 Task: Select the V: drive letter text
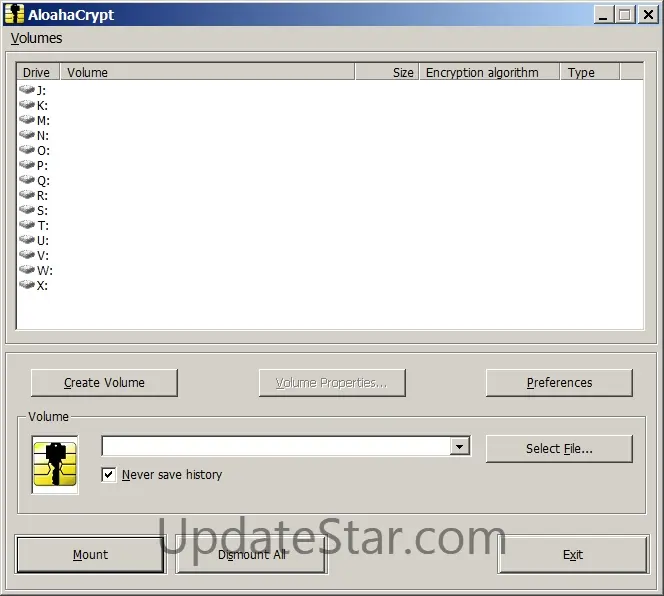42,255
